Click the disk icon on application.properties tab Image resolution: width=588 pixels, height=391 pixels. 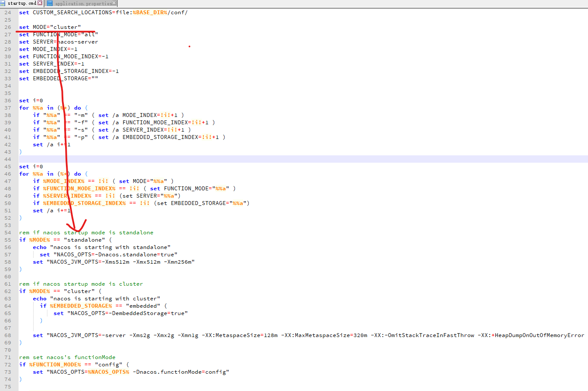pyautogui.click(x=50, y=3)
